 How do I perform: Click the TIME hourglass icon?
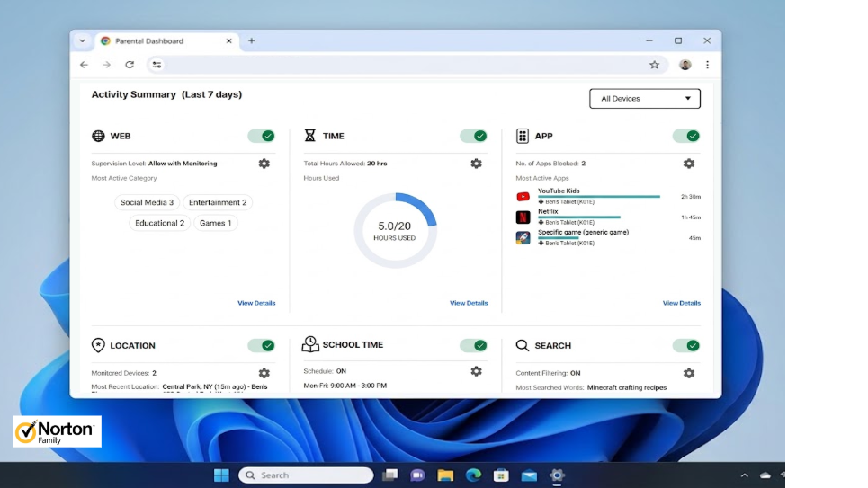tap(310, 136)
